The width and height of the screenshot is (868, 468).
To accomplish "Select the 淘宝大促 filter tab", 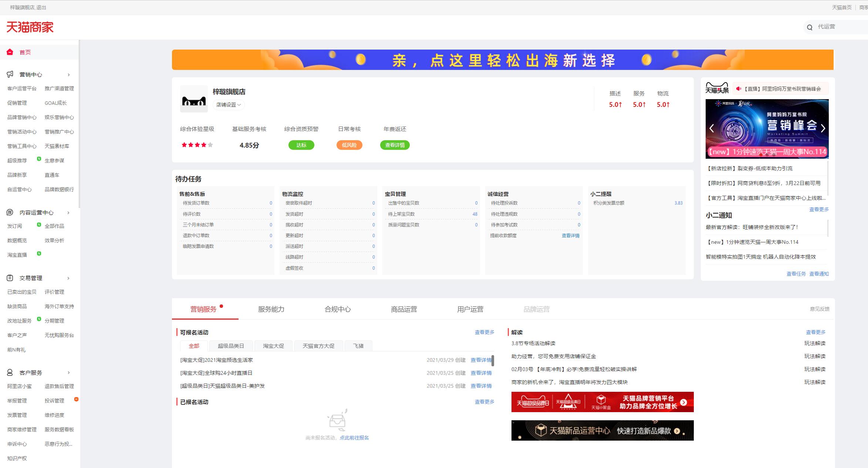I will (273, 346).
